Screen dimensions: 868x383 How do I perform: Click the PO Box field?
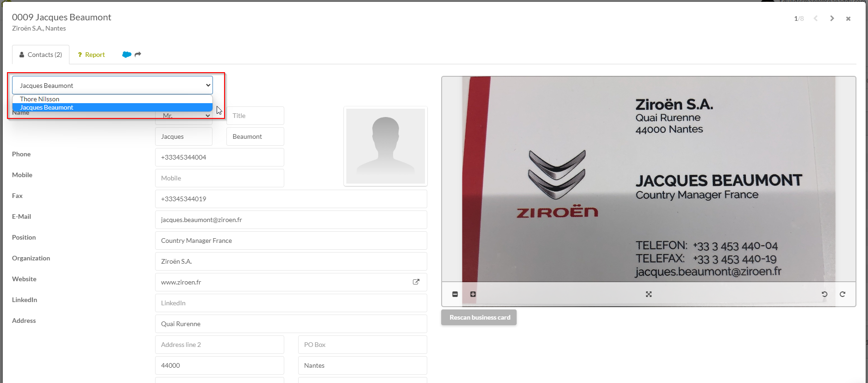point(362,345)
